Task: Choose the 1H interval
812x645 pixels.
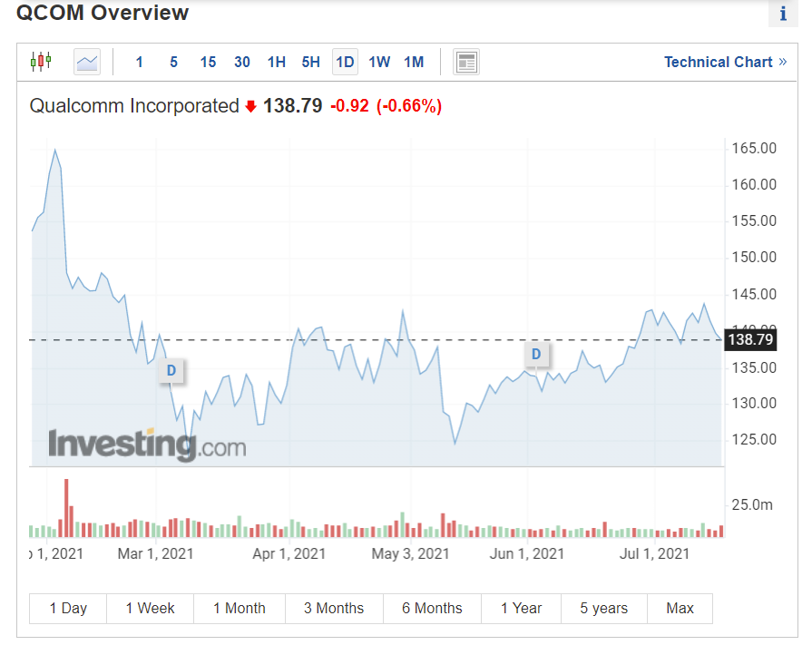Action: click(x=277, y=62)
